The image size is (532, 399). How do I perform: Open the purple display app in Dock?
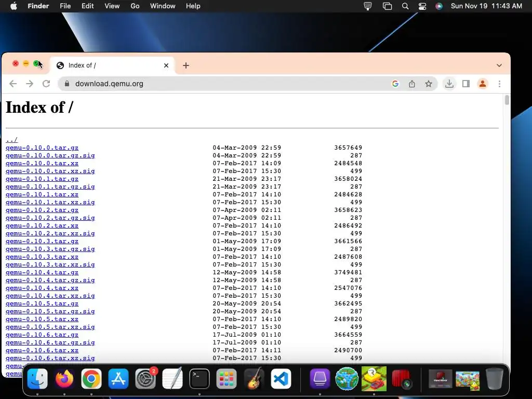tap(320, 379)
